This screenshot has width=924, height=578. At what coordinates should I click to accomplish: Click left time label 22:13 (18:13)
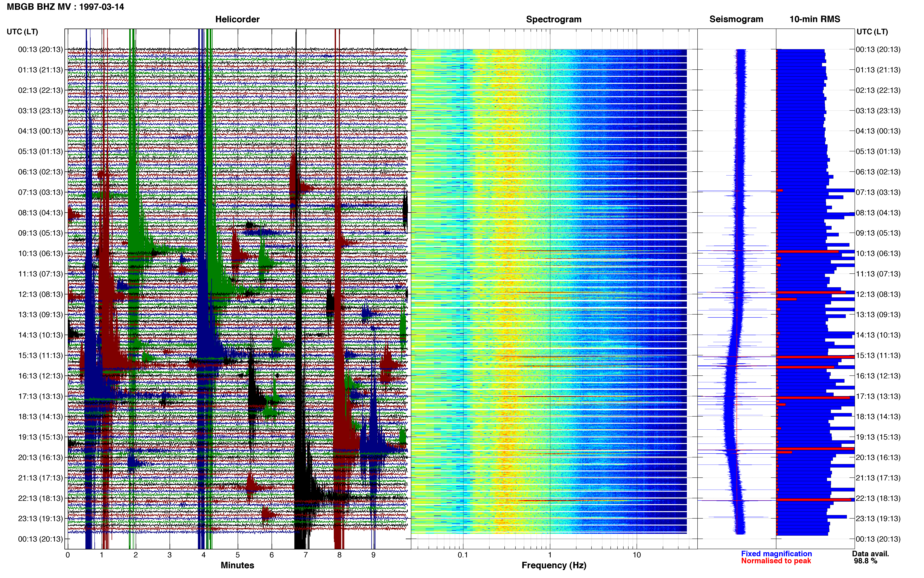pyautogui.click(x=41, y=498)
